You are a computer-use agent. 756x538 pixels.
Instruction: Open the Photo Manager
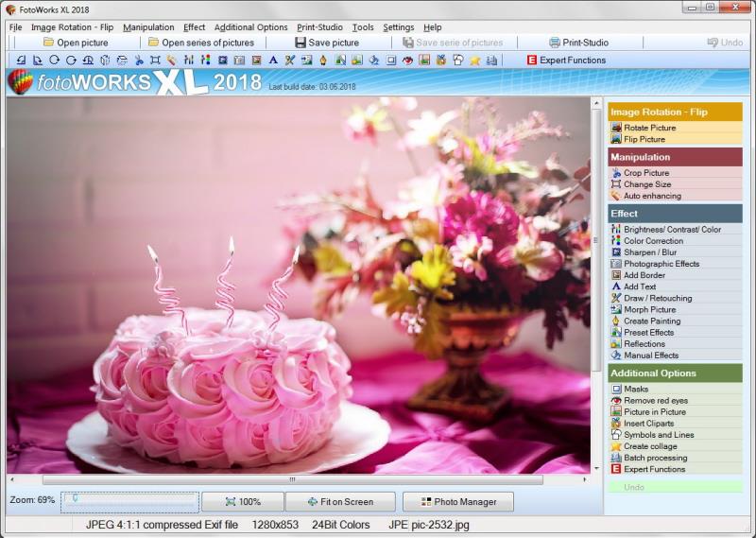coord(458,502)
